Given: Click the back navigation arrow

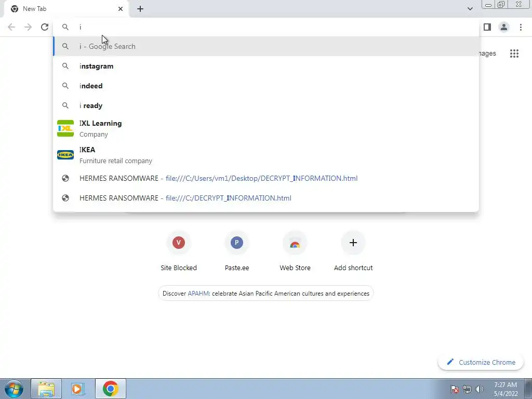Looking at the screenshot, I should (11, 27).
